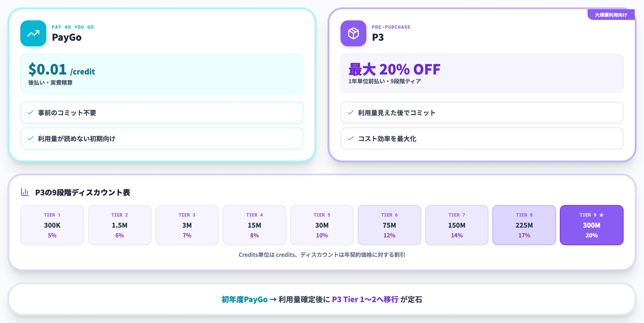
Task: Click the 最大 20% OFF banner
Action: point(482,73)
